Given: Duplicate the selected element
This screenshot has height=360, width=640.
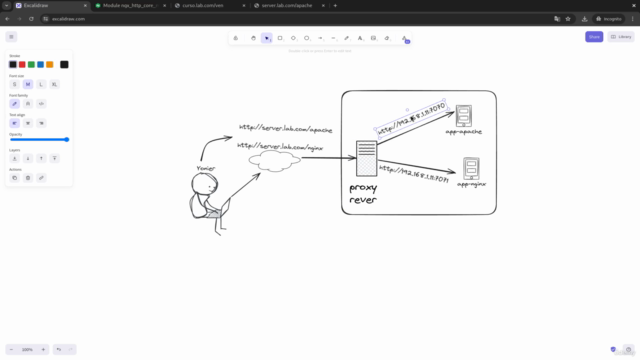Looking at the screenshot, I should pyautogui.click(x=15, y=178).
